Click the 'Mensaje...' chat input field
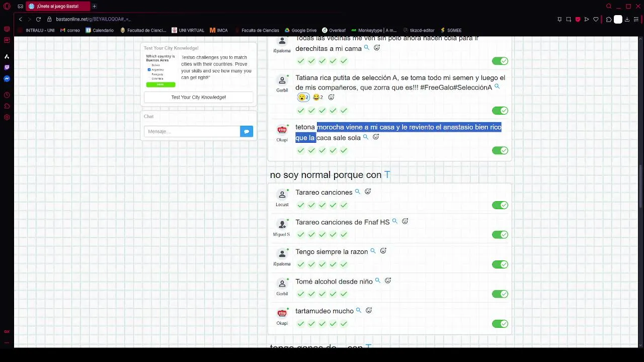Image resolution: width=644 pixels, height=362 pixels. coord(192,131)
